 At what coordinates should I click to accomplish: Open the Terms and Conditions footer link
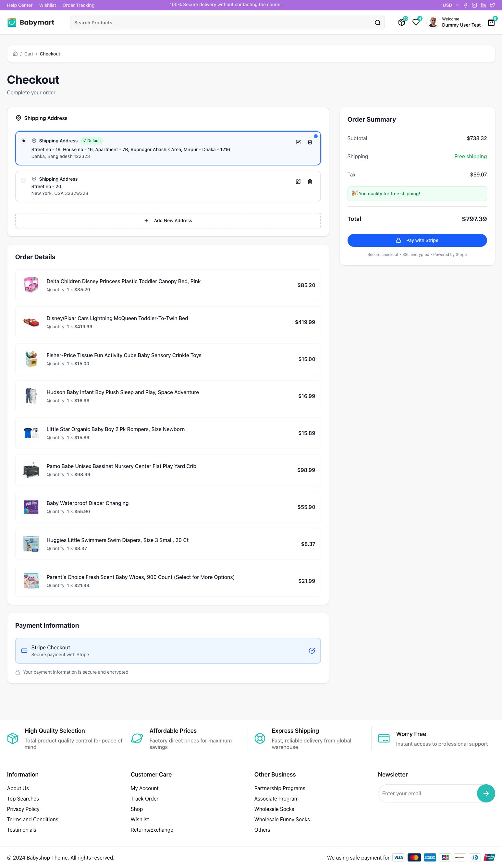[x=32, y=819]
